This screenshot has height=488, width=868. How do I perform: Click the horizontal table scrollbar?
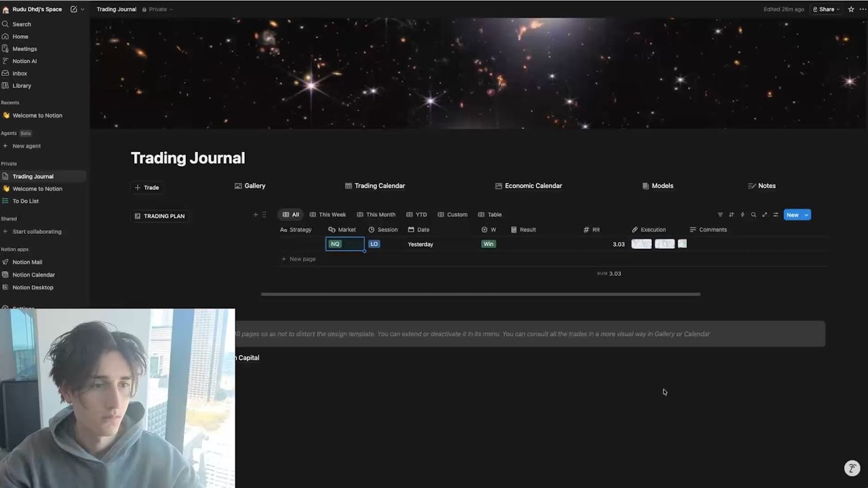480,294
